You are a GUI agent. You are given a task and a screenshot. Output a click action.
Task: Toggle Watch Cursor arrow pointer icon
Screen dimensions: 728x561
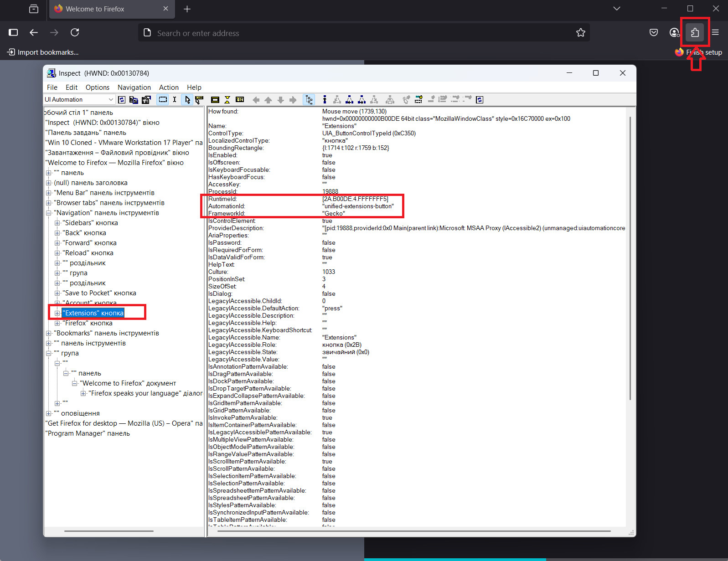pos(187,100)
